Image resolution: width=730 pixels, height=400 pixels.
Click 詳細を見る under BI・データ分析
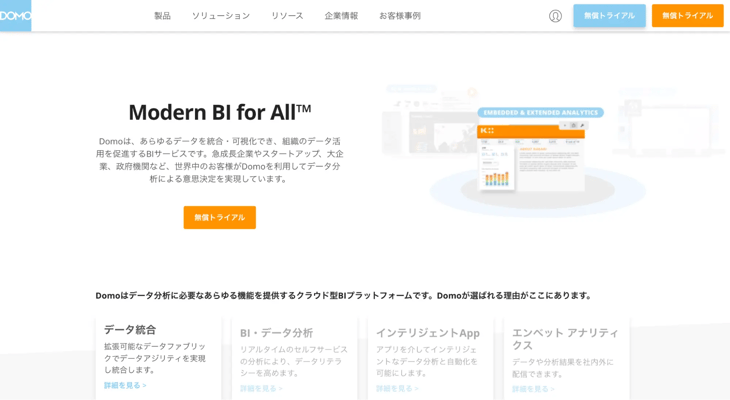point(261,388)
